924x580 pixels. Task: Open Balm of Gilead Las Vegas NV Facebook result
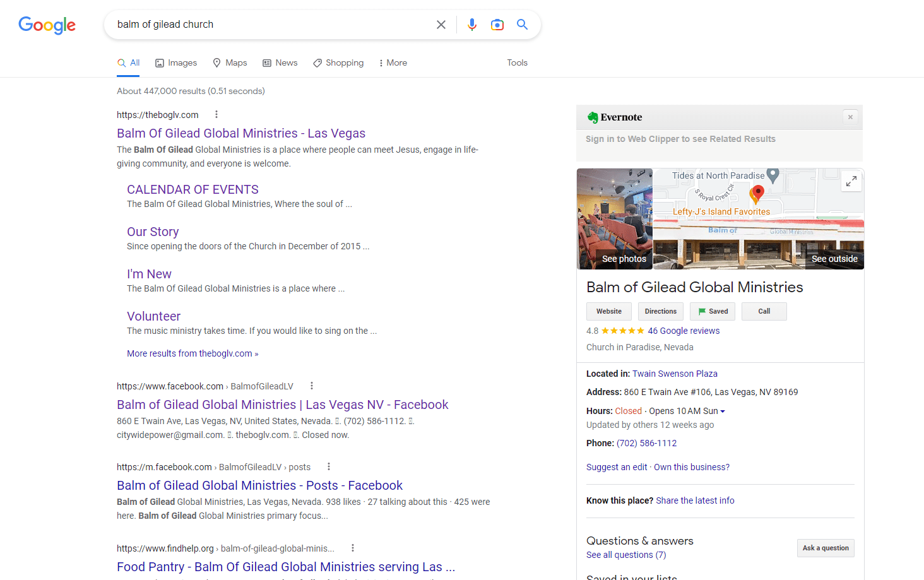(282, 405)
